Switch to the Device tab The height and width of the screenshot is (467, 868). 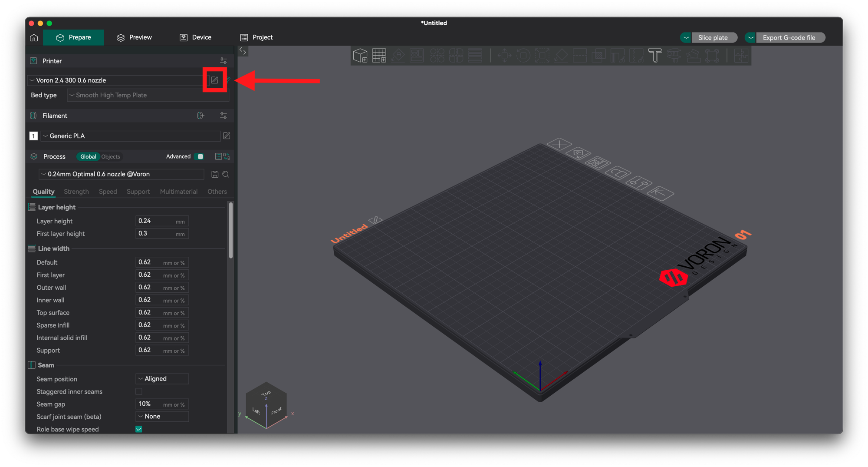196,38
